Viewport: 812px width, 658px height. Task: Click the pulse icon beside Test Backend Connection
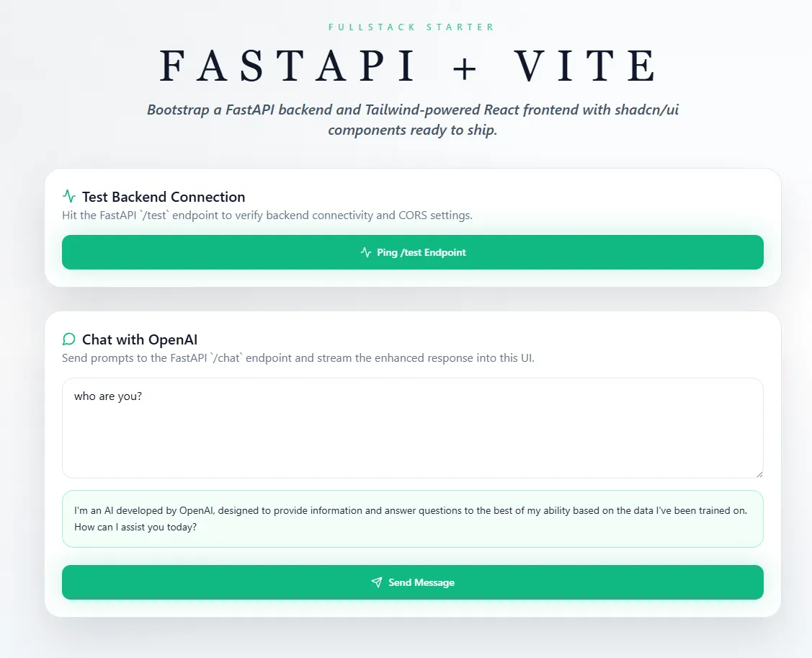coord(69,196)
